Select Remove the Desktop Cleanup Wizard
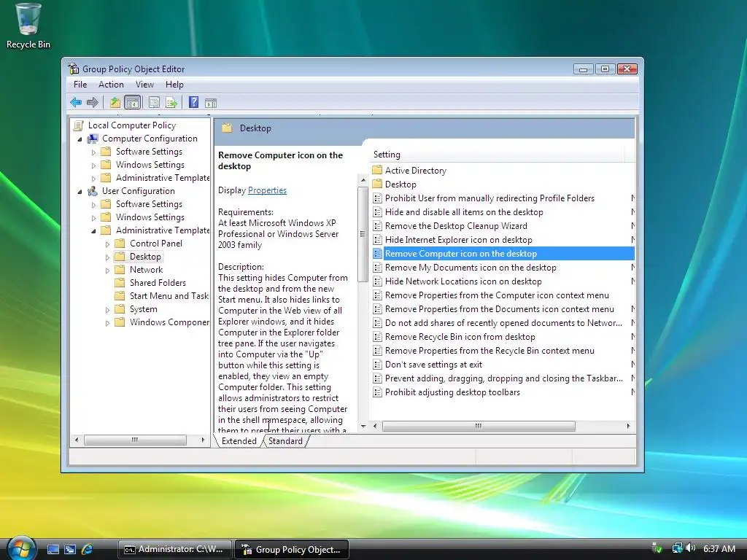Screen dimensions: 747x560 point(456,226)
